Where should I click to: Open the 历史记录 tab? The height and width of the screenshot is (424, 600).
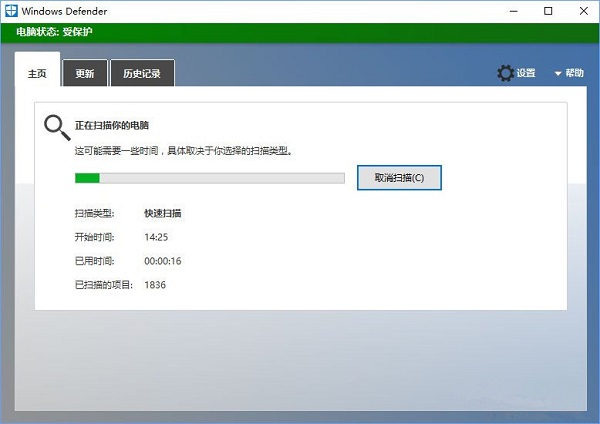tap(142, 73)
